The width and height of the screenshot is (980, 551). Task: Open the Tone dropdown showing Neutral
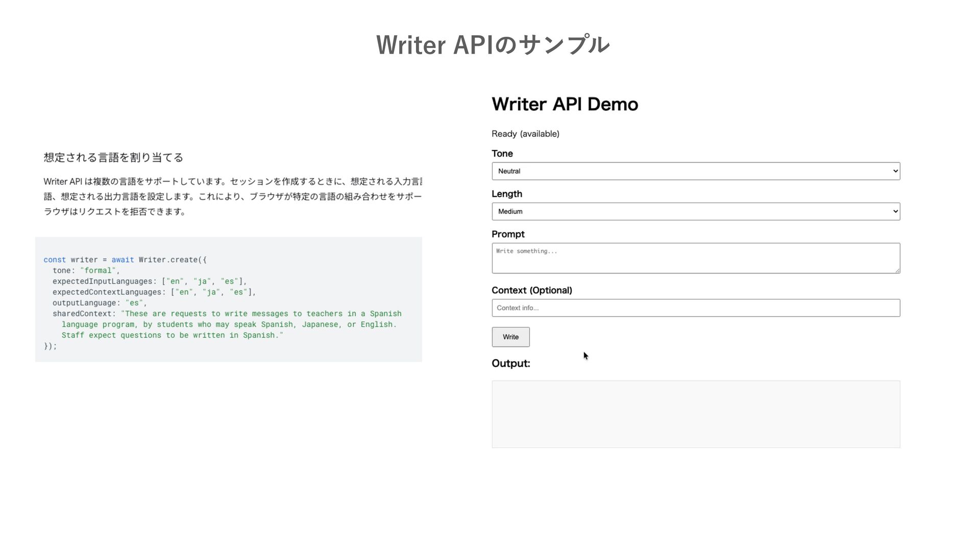coord(695,171)
